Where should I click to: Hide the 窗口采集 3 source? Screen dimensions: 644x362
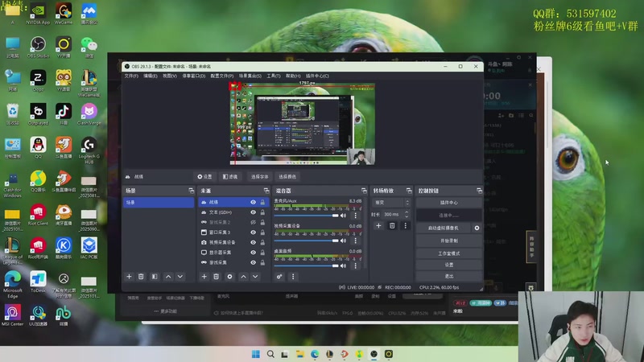[x=253, y=232]
